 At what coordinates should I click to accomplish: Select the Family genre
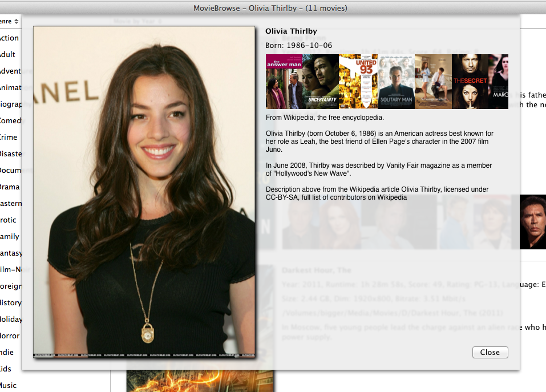tap(10, 237)
